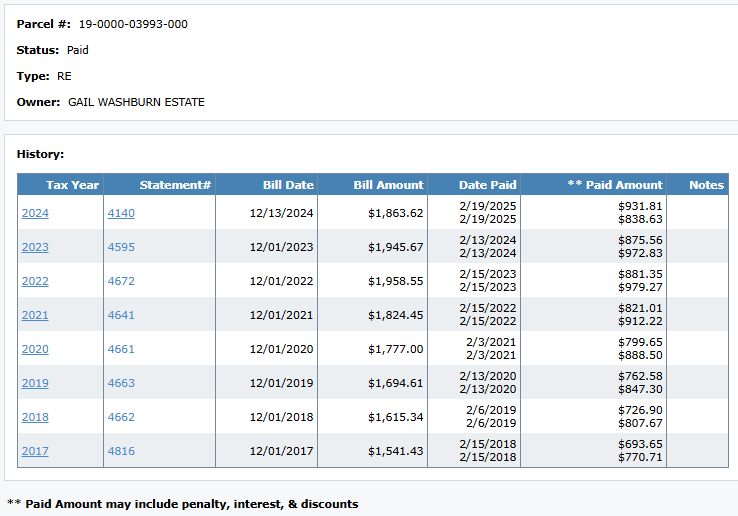Click the Bill Amount column header

(x=388, y=185)
